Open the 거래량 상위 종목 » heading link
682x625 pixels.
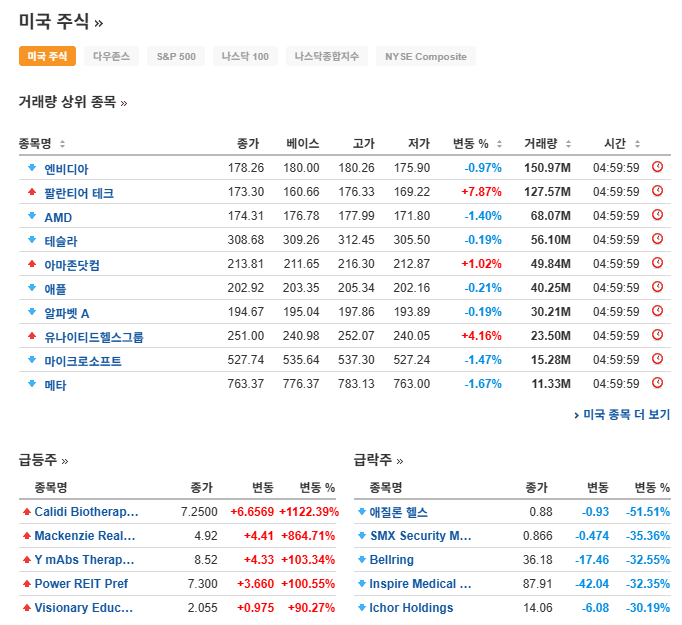click(73, 103)
